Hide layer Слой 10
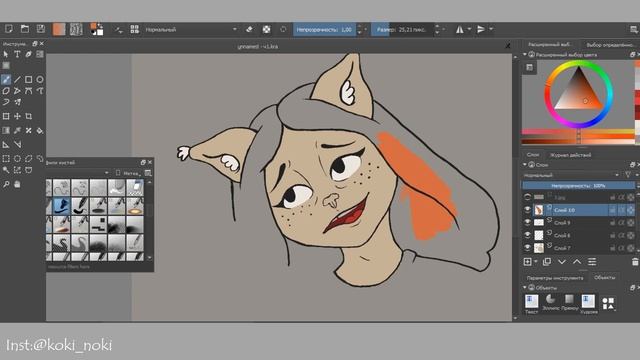Screen dimensions: 640x360 (x=527, y=210)
